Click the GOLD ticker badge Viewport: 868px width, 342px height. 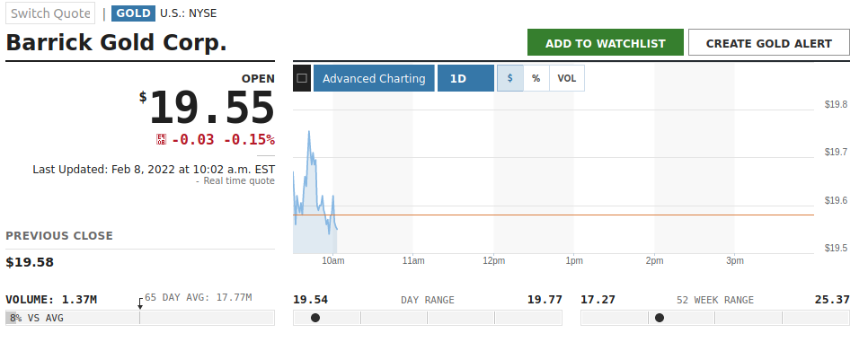[x=133, y=13]
